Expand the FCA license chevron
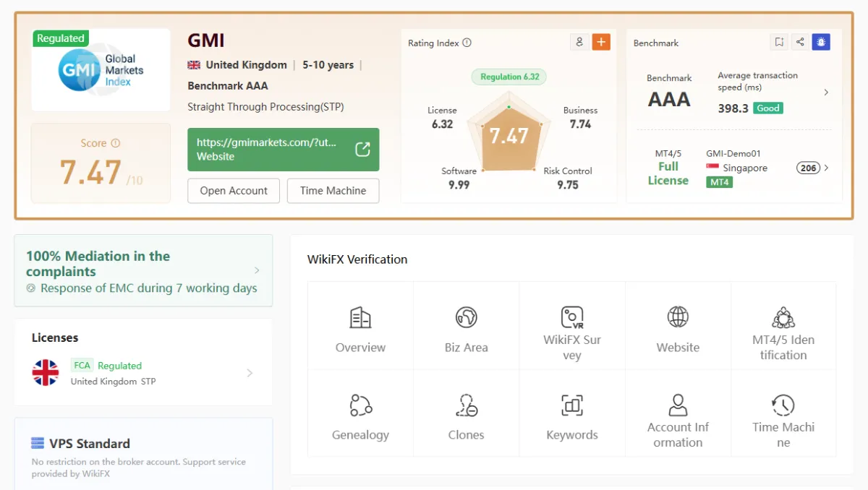Image resolution: width=868 pixels, height=490 pixels. coord(250,373)
